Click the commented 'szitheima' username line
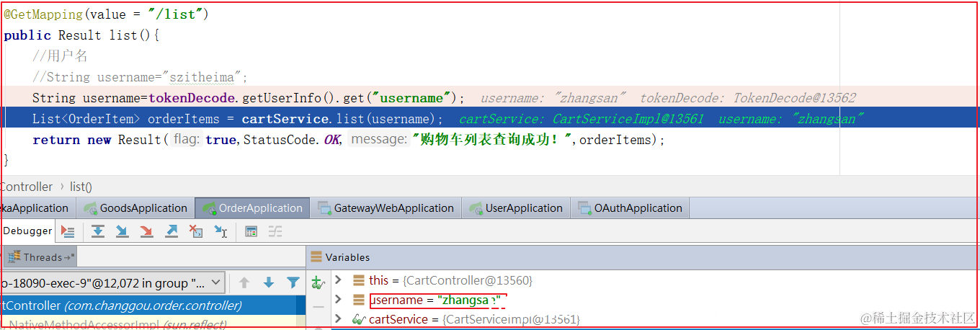980x330 pixels. click(x=140, y=77)
